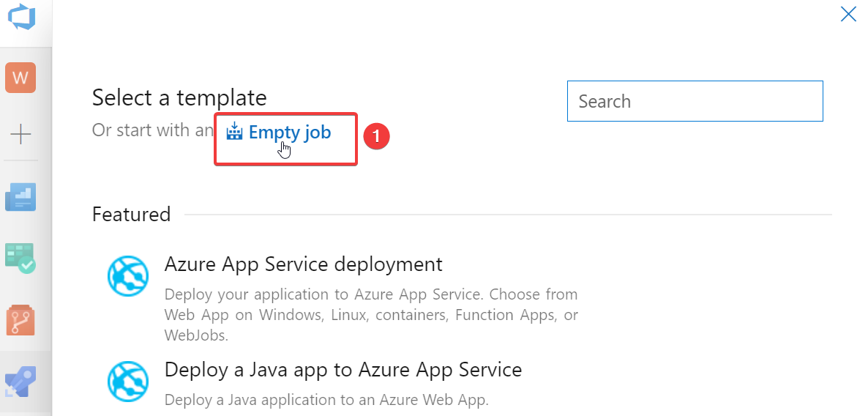
Task: Click the template Search box
Action: click(695, 101)
